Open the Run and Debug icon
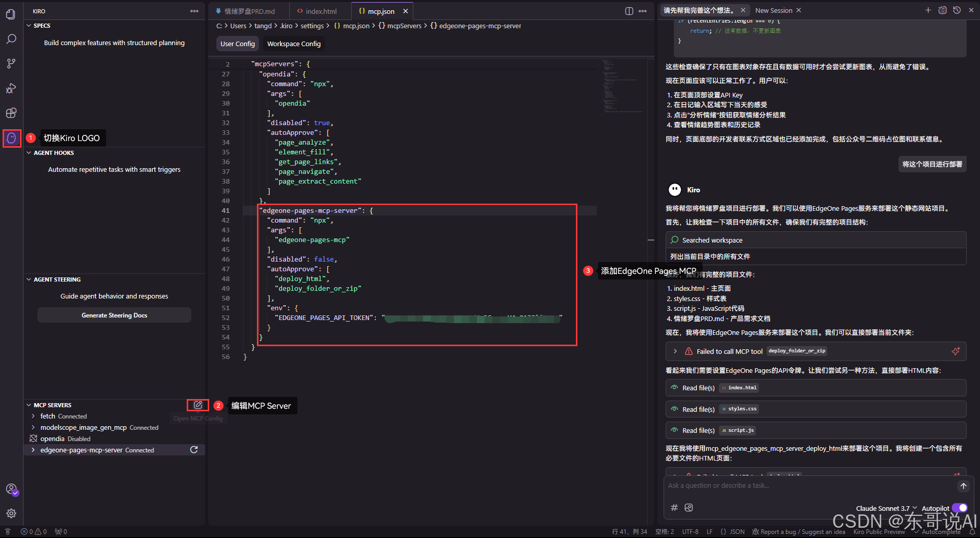The height and width of the screenshot is (538, 980). click(11, 88)
